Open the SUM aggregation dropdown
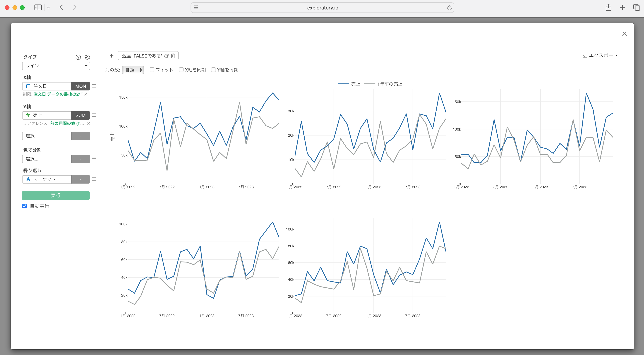644x355 pixels. tap(80, 115)
